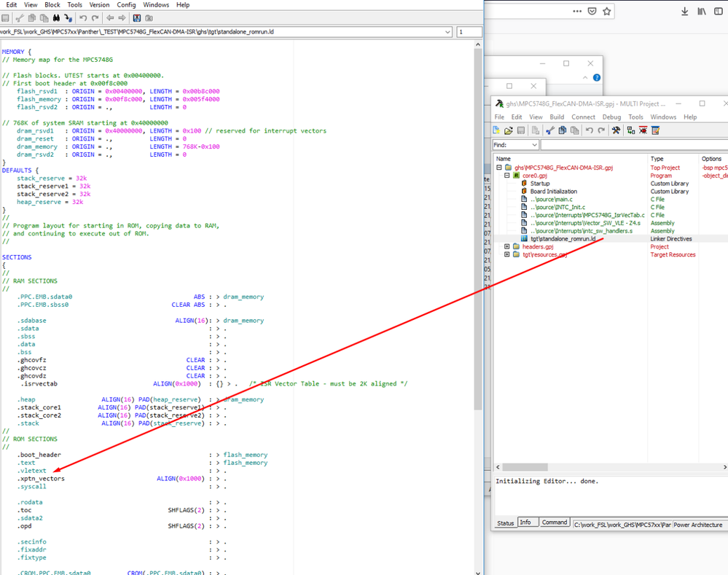This screenshot has width=728, height=575.
Task: Collapse the top project MPC5748G_FlexCAN-DMA-ISR.gpj node
Action: point(499,168)
